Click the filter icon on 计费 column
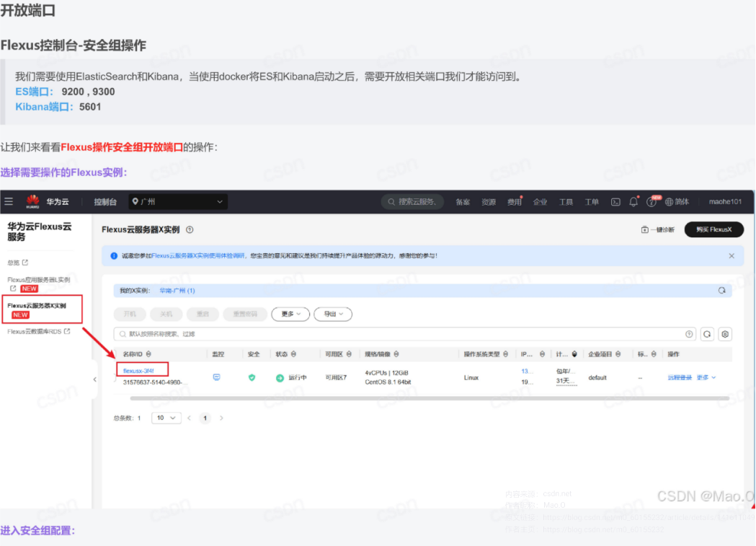Viewport: 756px width, 546px height. [x=574, y=354]
